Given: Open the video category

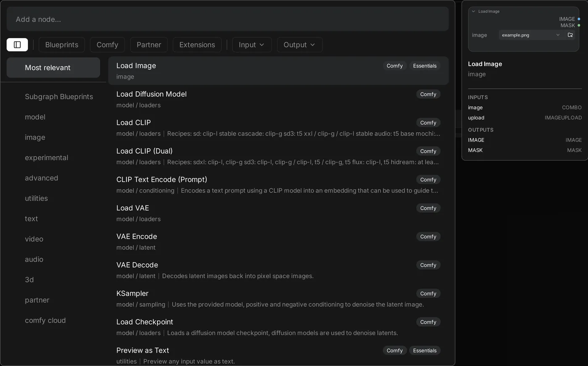Looking at the screenshot, I should point(34,239).
